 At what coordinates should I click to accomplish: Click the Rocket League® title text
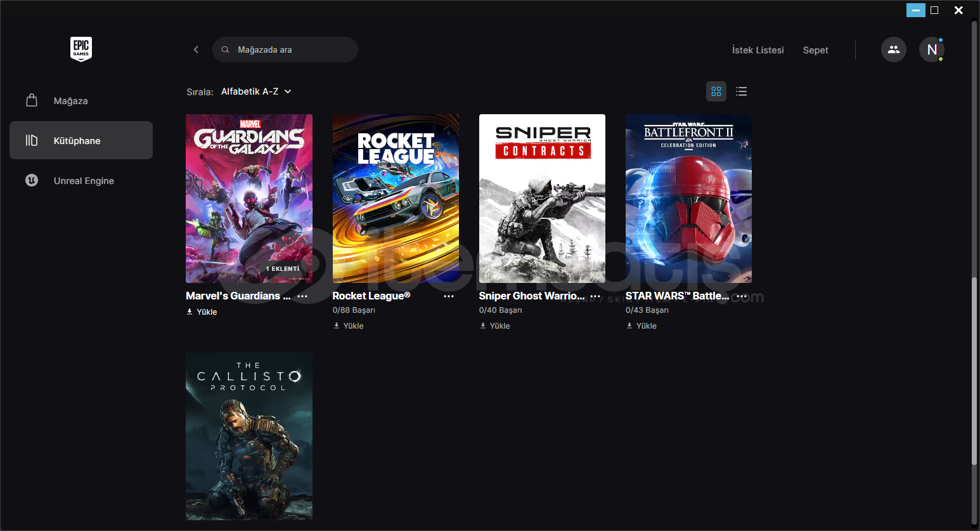tap(371, 296)
